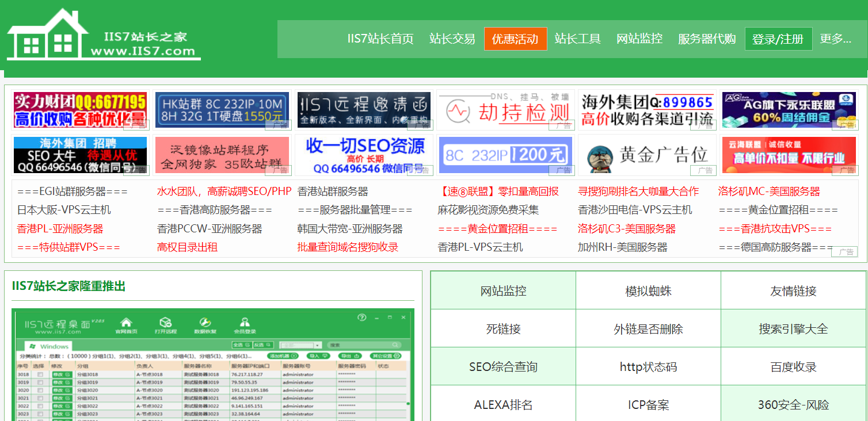The width and height of the screenshot is (868, 421).
Task: Click the IIS7站长之家 house logo
Action: [104, 35]
